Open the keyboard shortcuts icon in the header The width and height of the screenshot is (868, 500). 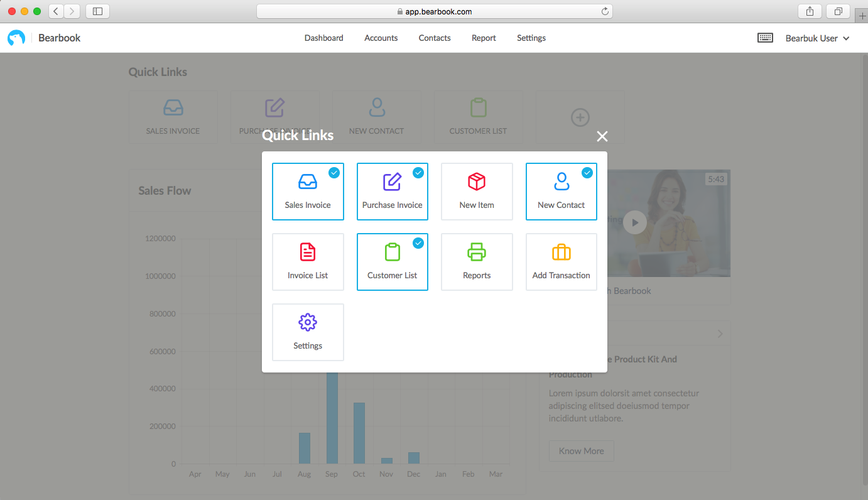765,38
